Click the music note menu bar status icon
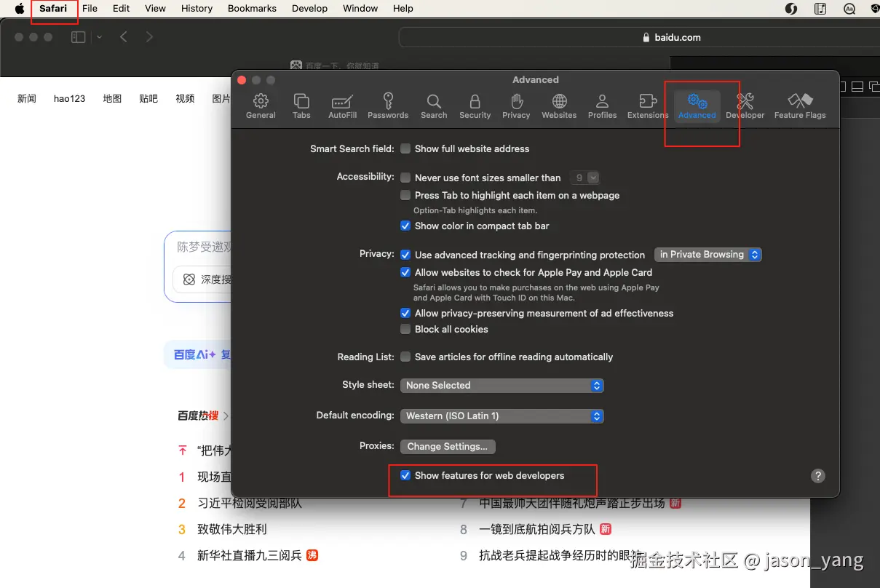This screenshot has width=880, height=588. click(820, 9)
